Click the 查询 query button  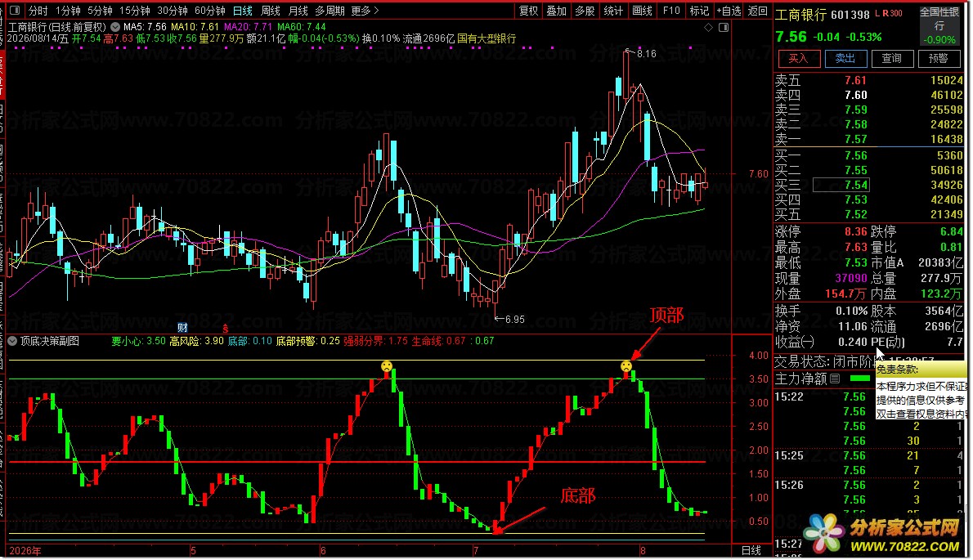coord(892,58)
